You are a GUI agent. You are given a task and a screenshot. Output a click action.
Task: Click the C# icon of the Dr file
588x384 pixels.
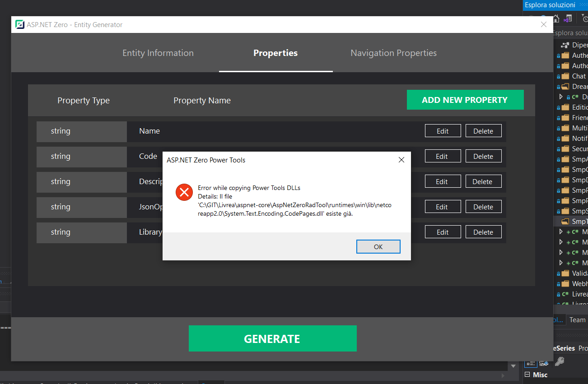[575, 97]
